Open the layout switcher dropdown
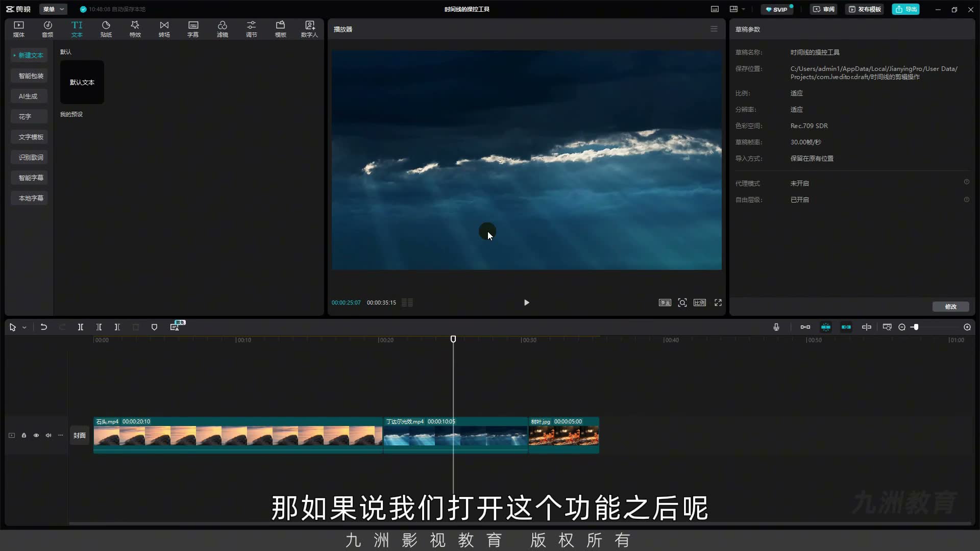 (737, 9)
